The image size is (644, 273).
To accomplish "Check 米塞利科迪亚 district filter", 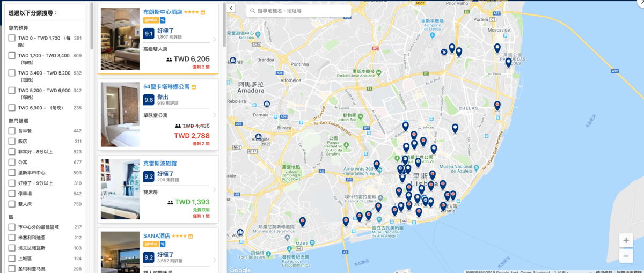I will [12, 238].
